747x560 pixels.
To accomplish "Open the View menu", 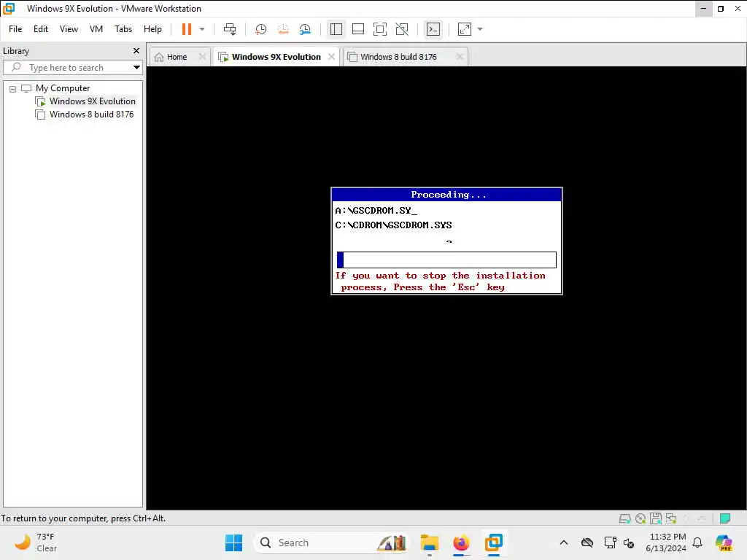I will pyautogui.click(x=69, y=29).
